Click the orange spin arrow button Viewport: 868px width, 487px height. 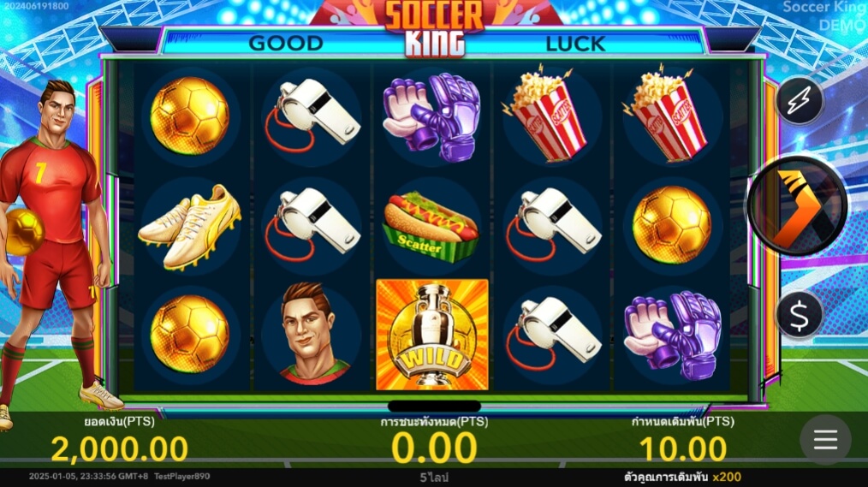tap(798, 206)
